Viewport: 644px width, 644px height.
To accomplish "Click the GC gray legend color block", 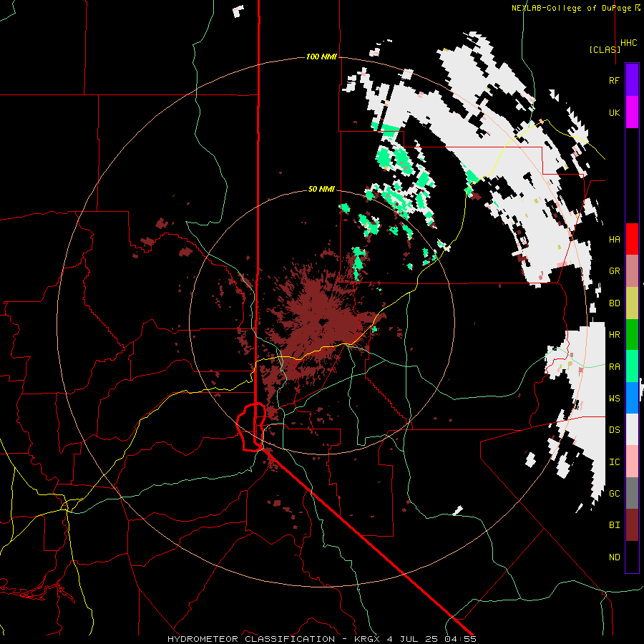I will [x=632, y=493].
